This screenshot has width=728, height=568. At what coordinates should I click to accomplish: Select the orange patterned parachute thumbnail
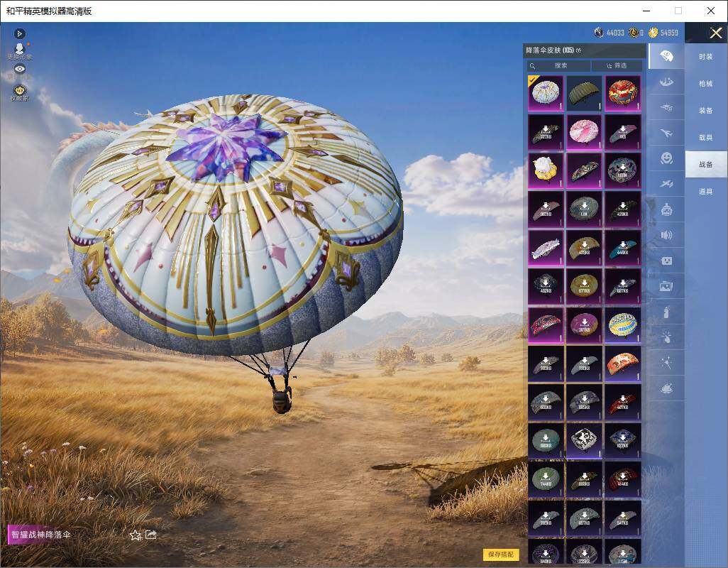click(x=622, y=364)
